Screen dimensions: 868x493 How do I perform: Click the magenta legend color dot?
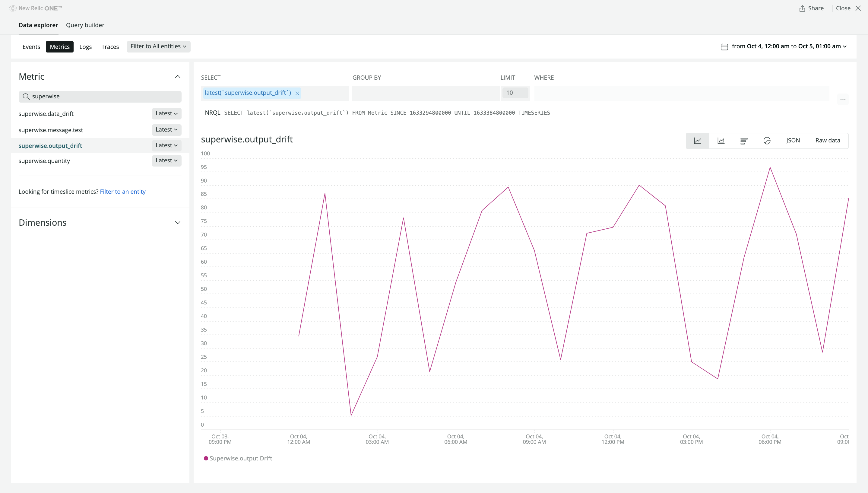coord(206,458)
